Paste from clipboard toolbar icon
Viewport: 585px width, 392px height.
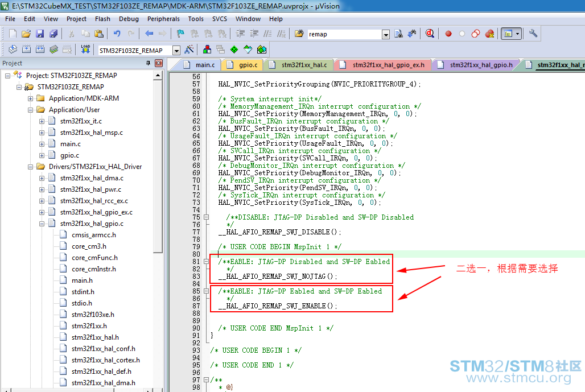coord(99,34)
